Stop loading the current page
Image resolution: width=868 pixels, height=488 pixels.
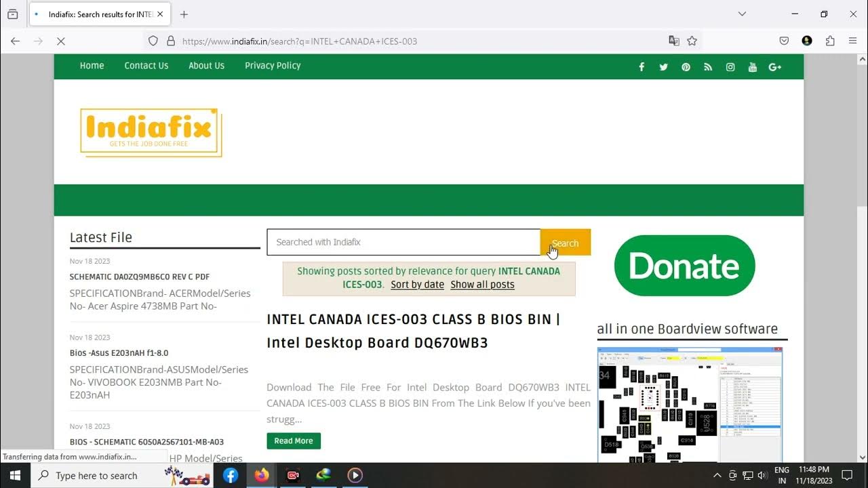click(x=60, y=41)
